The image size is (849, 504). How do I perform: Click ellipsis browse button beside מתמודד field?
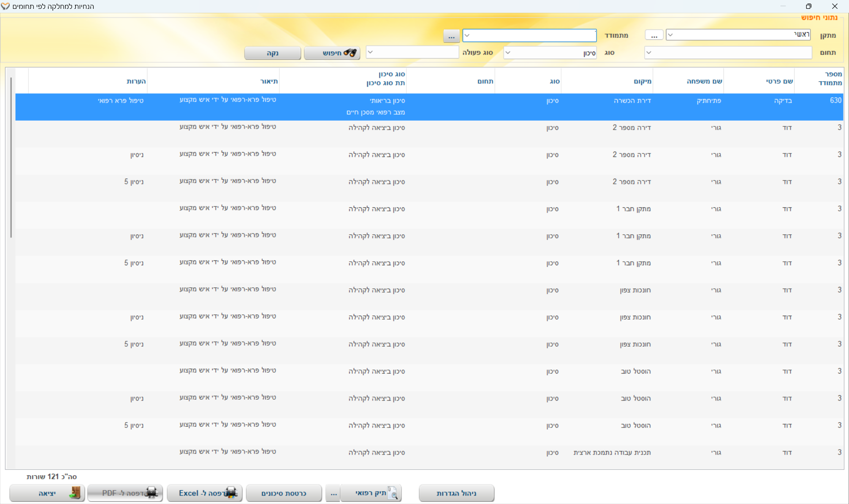[x=451, y=36]
